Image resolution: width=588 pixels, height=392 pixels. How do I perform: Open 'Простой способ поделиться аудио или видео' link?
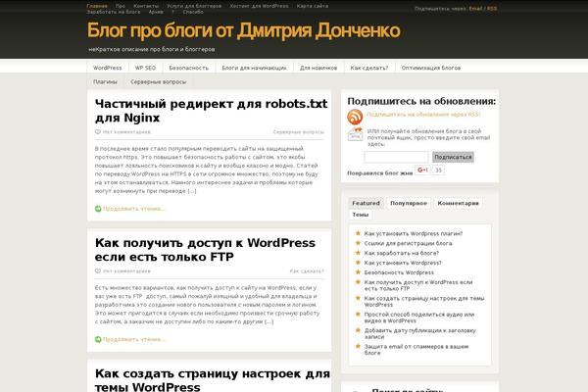click(x=419, y=318)
